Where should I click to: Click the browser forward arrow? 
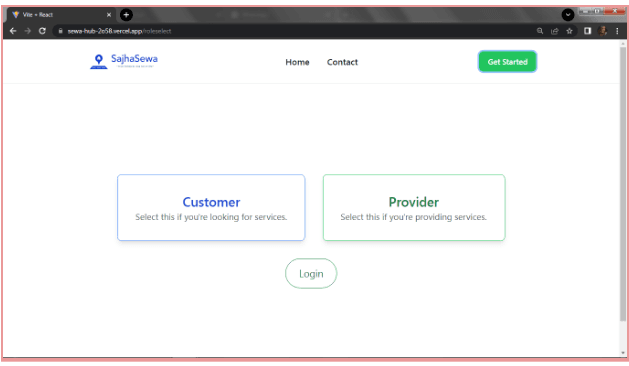click(28, 31)
